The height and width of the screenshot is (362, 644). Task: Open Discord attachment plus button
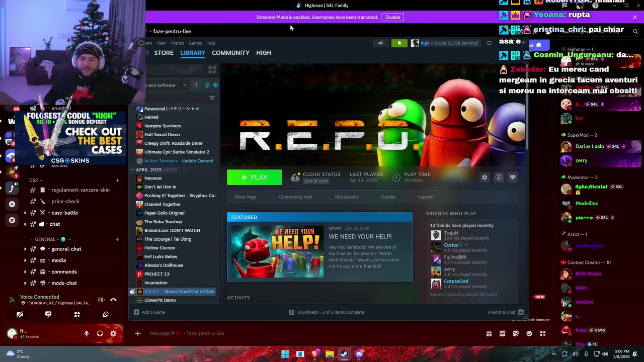tap(138, 333)
